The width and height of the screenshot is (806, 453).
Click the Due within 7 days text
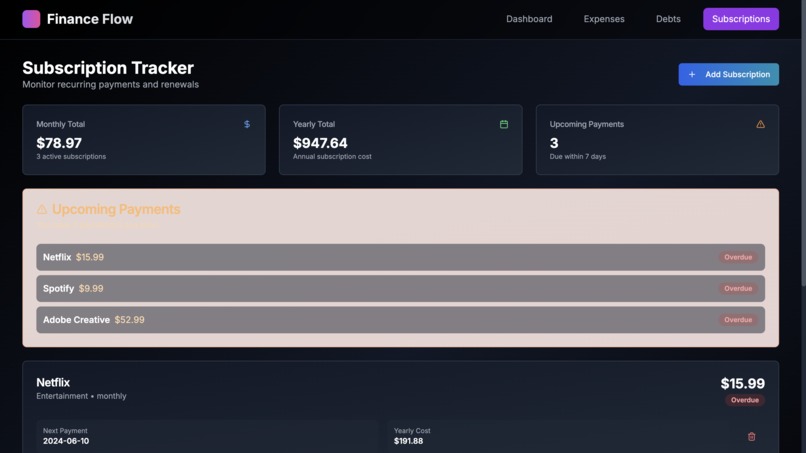coord(578,156)
